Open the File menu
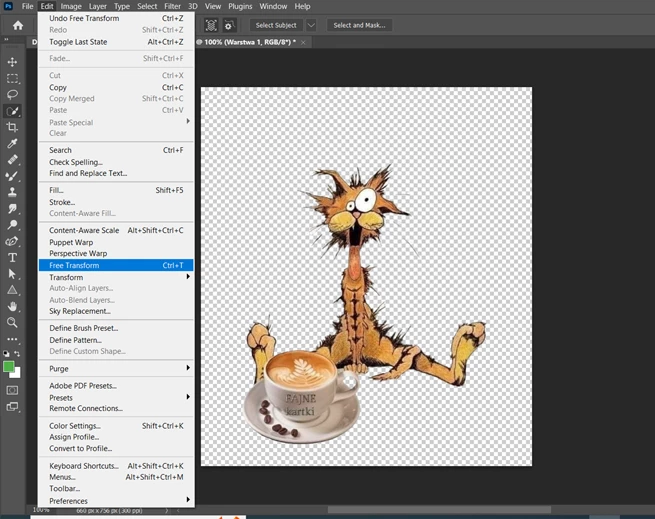 [x=28, y=6]
